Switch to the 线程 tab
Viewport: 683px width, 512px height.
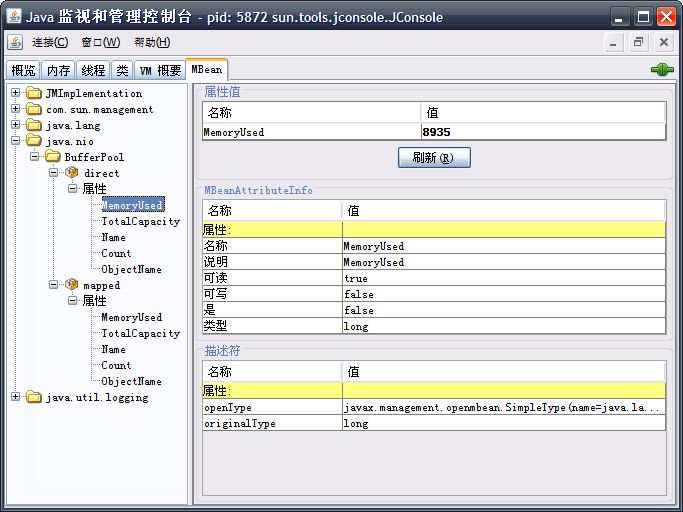click(x=93, y=70)
